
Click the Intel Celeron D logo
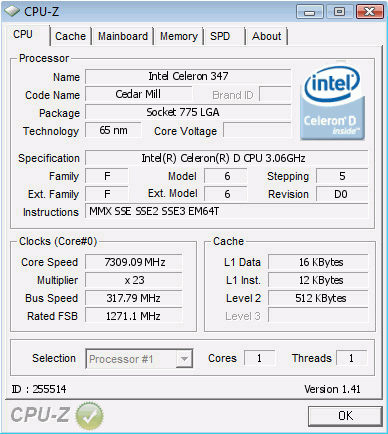332,101
